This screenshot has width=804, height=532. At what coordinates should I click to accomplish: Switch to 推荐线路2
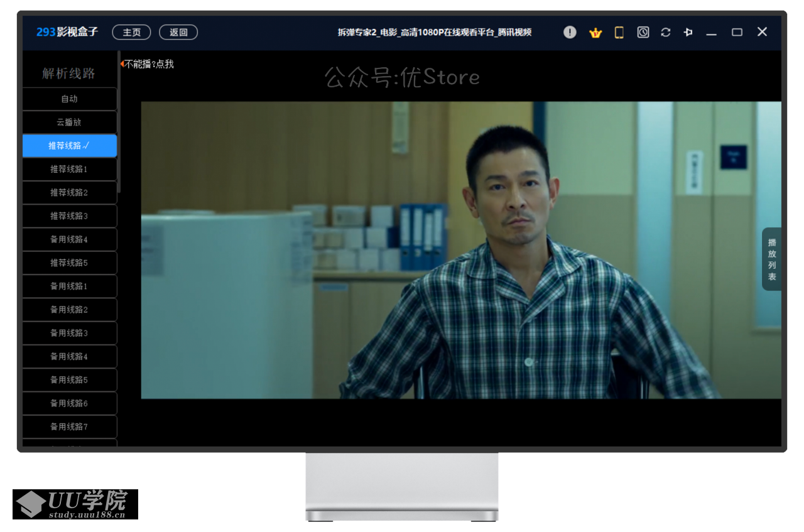pyautogui.click(x=70, y=192)
